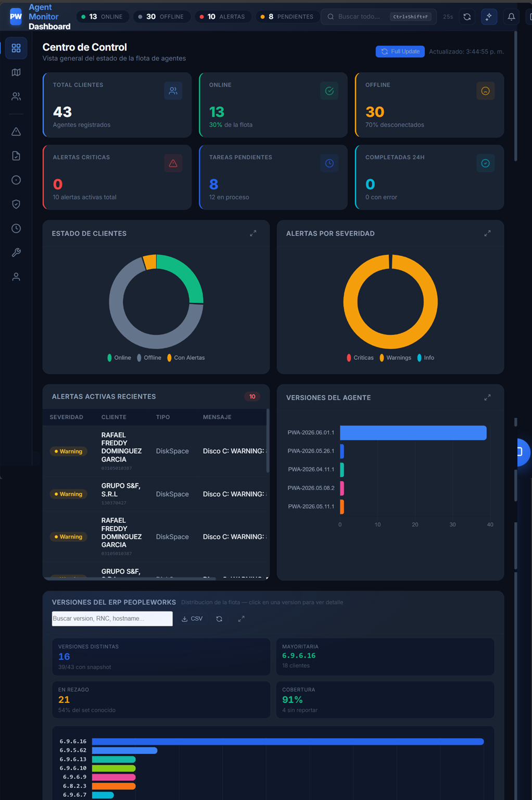The width and height of the screenshot is (532, 800).
Task: Expand the Versiones del Agente panel
Action: pyautogui.click(x=487, y=397)
